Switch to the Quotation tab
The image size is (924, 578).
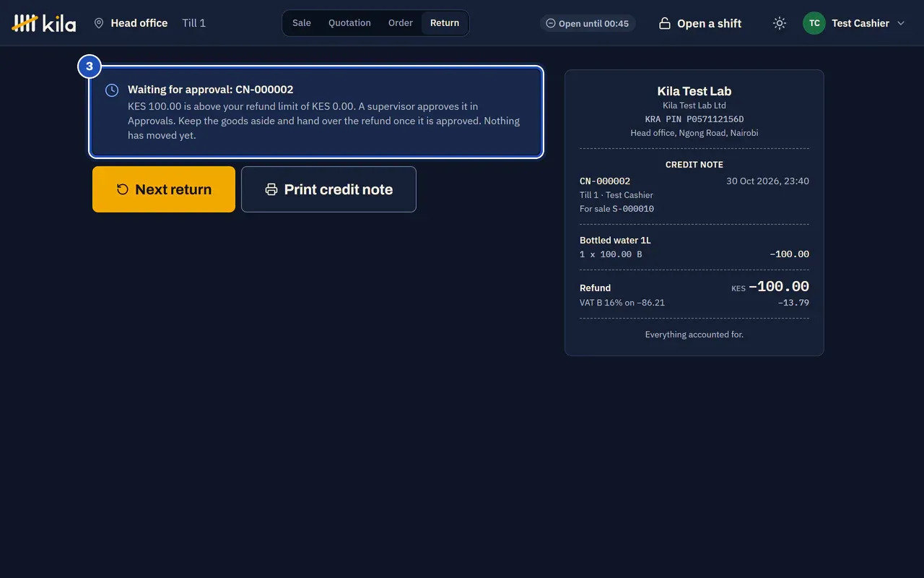349,23
